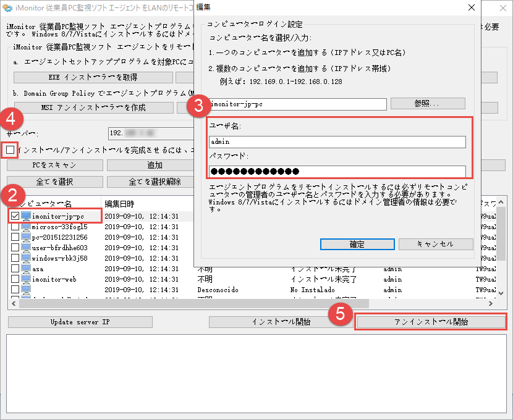This screenshot has height=420, width=513.
Task: Check the unnamed computer row checkbox
Action: coord(15,289)
